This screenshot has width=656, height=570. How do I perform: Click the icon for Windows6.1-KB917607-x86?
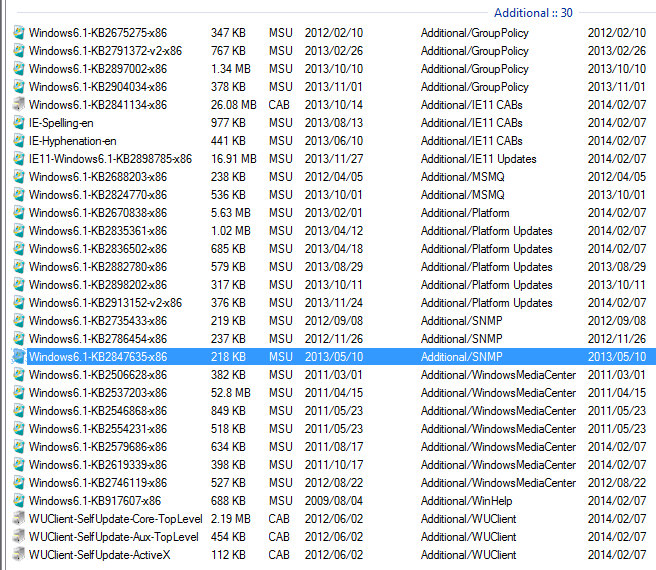click(x=18, y=501)
